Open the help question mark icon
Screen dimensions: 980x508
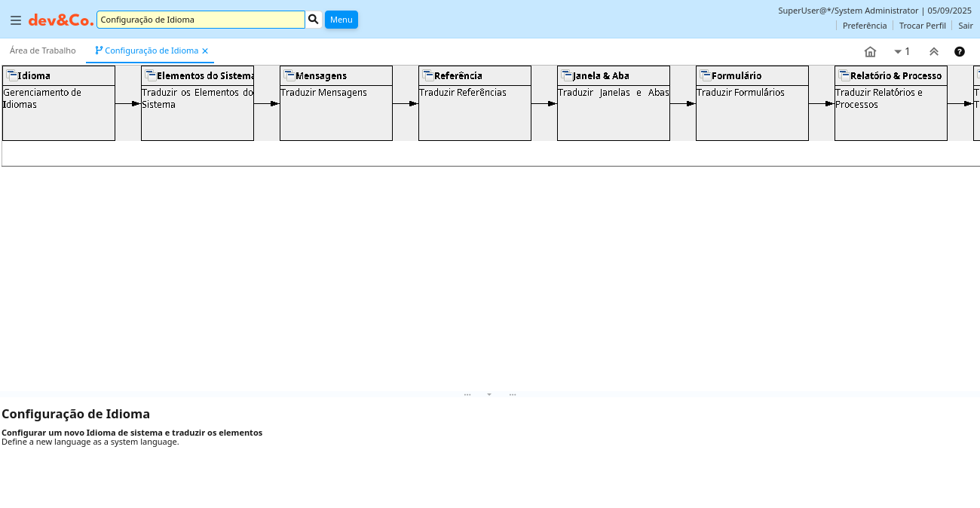(960, 51)
